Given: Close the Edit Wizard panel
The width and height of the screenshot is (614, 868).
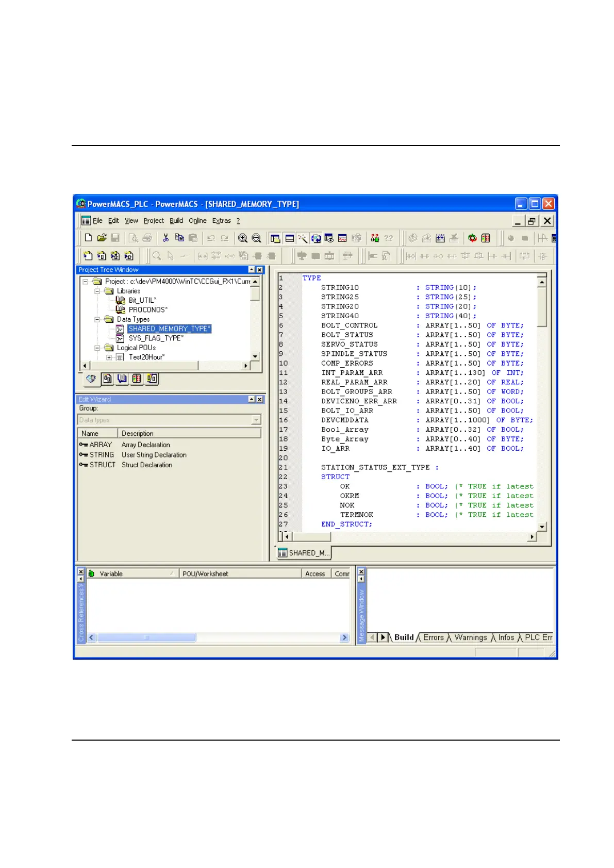Looking at the screenshot, I should 259,399.
